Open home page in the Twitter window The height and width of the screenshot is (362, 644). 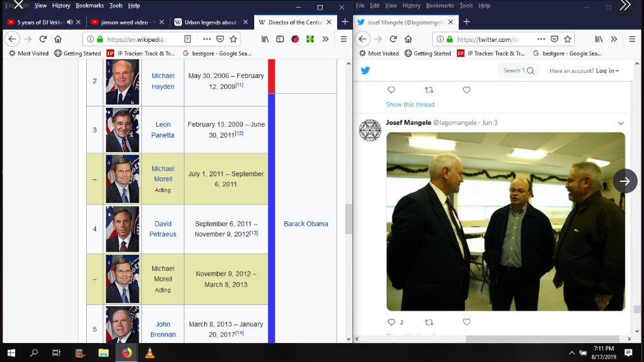(x=408, y=39)
